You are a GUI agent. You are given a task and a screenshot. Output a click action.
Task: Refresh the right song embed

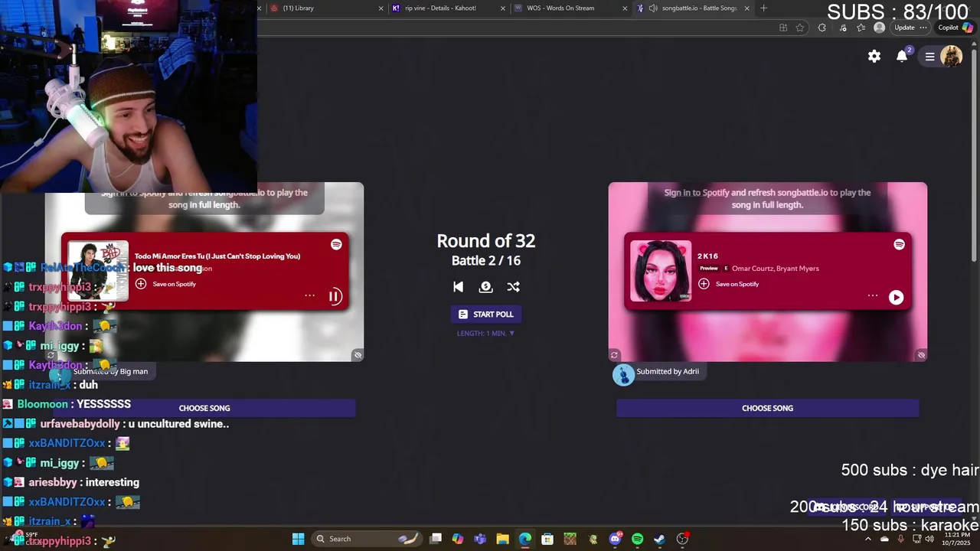pyautogui.click(x=614, y=355)
